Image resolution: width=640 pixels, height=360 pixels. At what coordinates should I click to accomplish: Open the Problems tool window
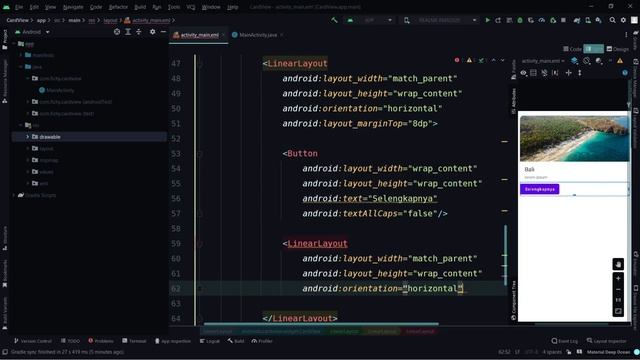click(101, 341)
